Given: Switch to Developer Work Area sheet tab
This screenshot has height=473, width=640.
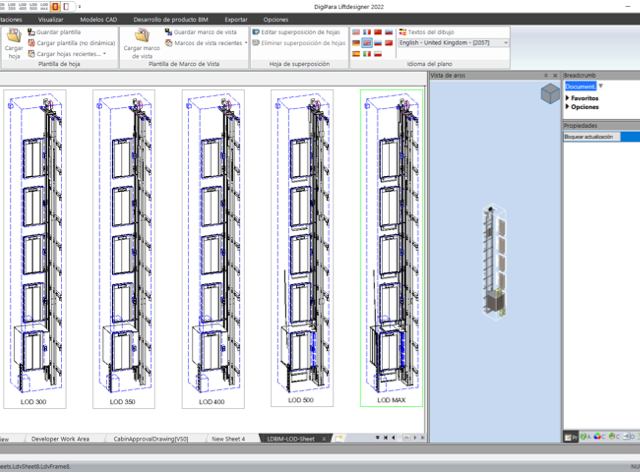Looking at the screenshot, I should [x=60, y=439].
